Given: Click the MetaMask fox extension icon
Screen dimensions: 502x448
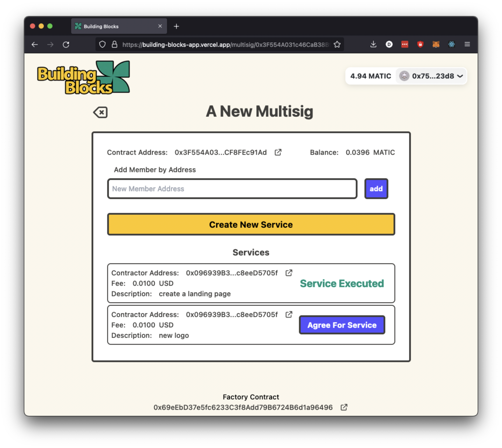Looking at the screenshot, I should [x=436, y=44].
